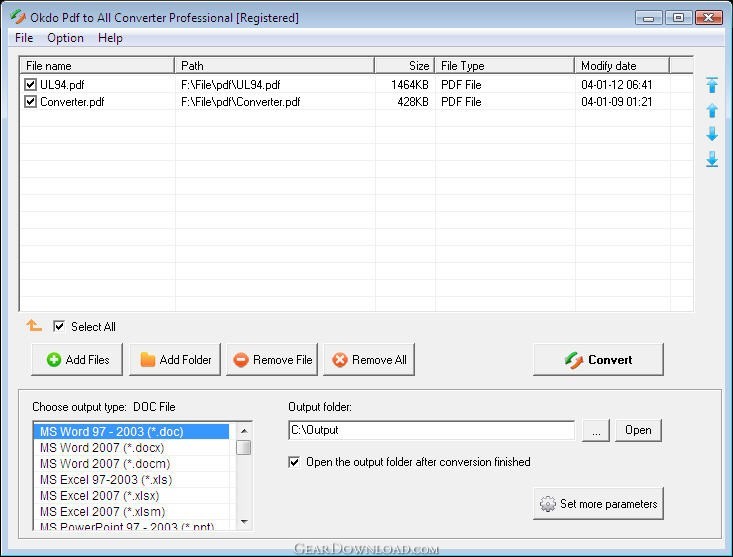Click path F:\File\pdf\Converter.pdf
The height and width of the screenshot is (557, 733).
click(240, 102)
